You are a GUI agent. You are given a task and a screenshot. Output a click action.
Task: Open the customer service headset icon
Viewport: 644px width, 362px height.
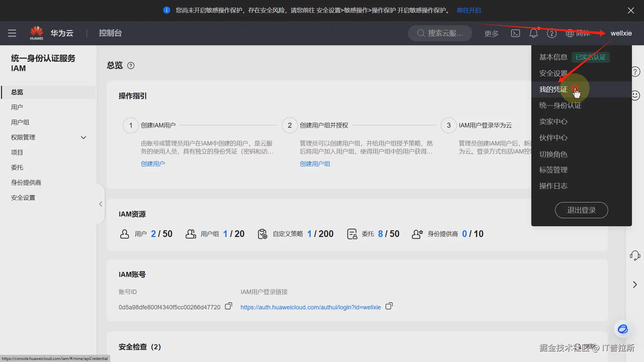(635, 256)
